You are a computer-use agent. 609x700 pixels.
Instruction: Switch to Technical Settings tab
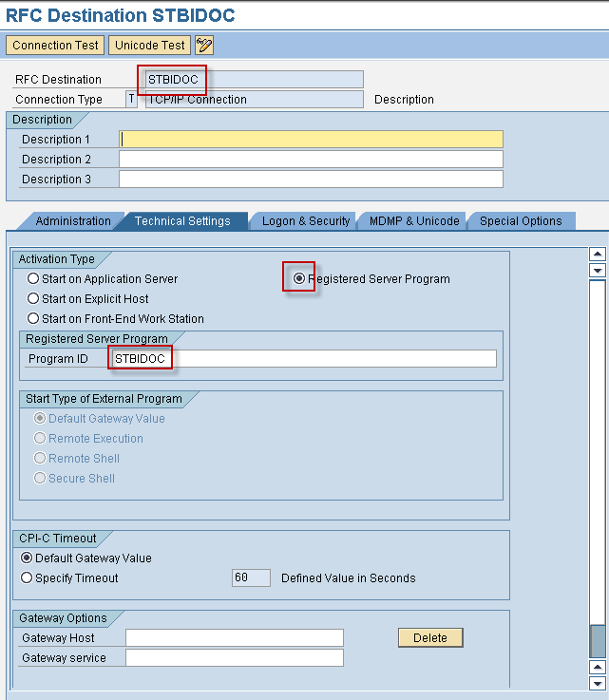[182, 221]
